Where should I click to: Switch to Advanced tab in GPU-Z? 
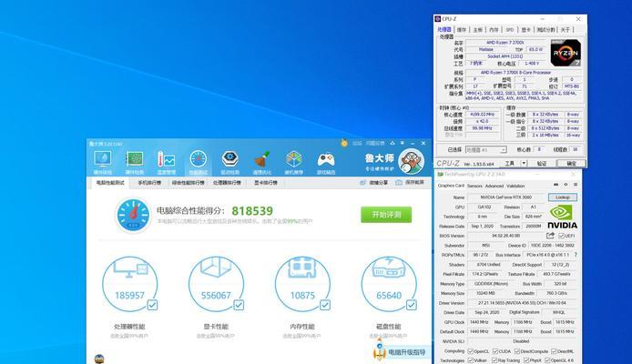494,186
